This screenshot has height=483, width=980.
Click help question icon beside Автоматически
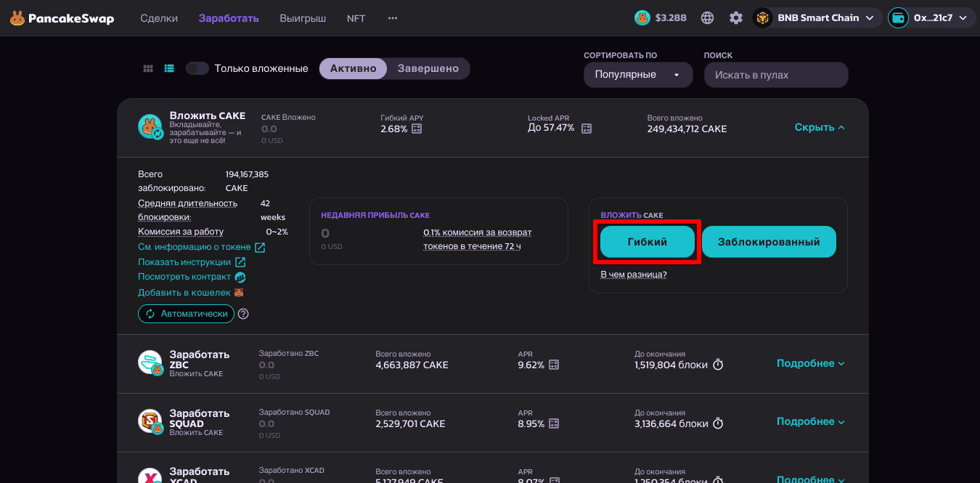tap(243, 314)
